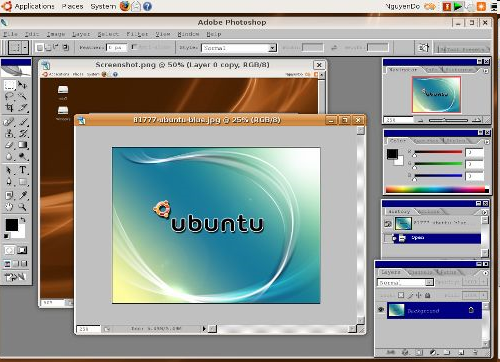Select the Slice tool
Viewport: 500px width, 362px height.
coord(23,108)
